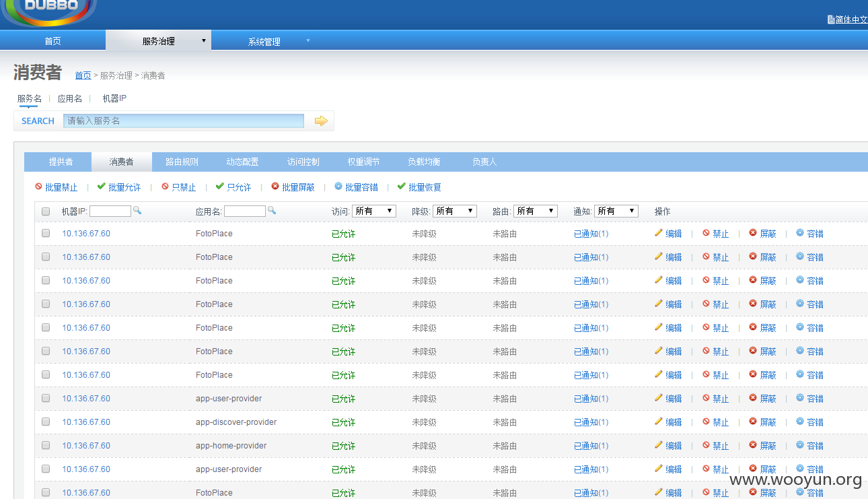Select the 消费者 tab

coord(121,162)
